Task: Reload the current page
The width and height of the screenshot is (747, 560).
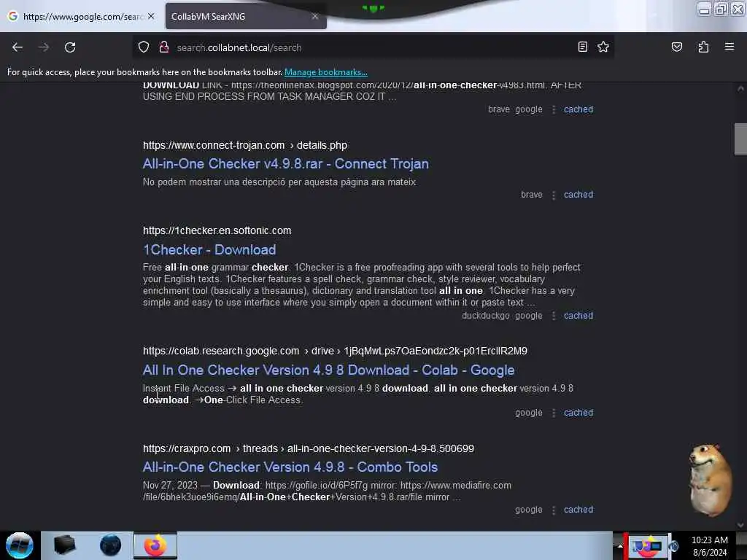Action: pos(70,47)
